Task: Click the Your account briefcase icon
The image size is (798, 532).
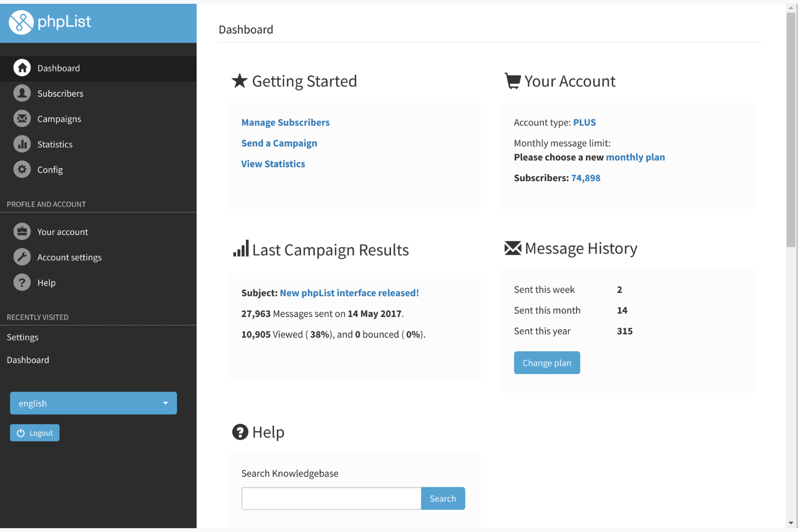Action: [22, 232]
